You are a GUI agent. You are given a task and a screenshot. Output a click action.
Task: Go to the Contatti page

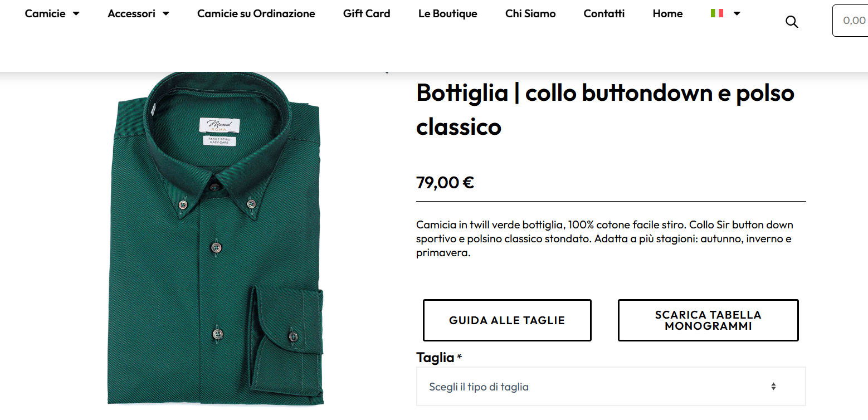pos(604,14)
